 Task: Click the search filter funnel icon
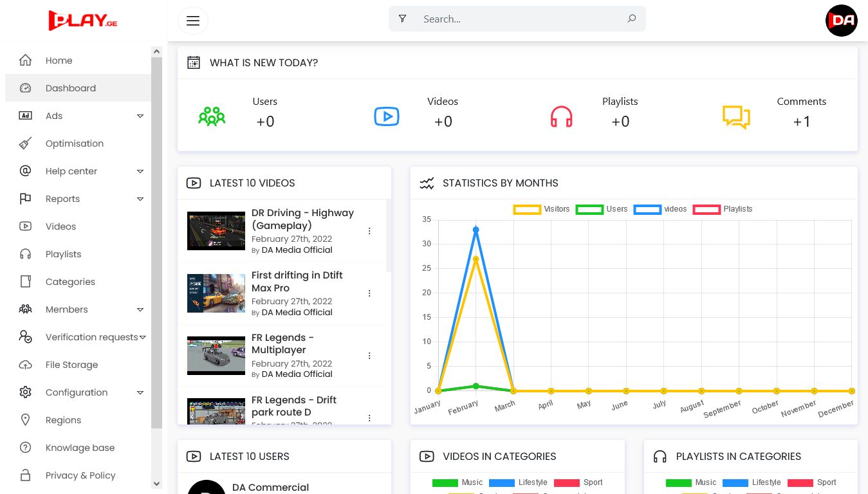(402, 19)
